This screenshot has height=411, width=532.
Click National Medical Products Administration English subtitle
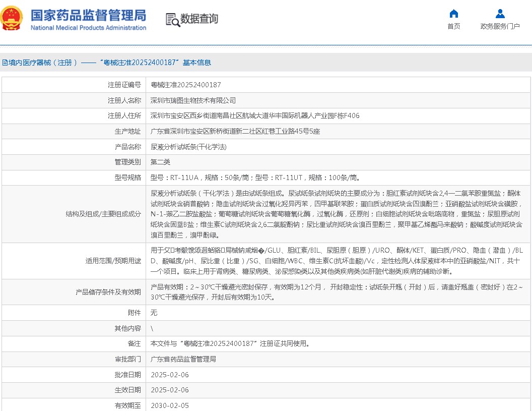click(88, 28)
